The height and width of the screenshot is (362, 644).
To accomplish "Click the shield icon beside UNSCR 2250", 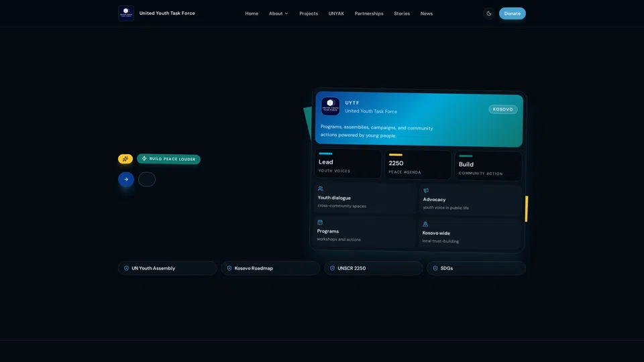I will tap(332, 268).
